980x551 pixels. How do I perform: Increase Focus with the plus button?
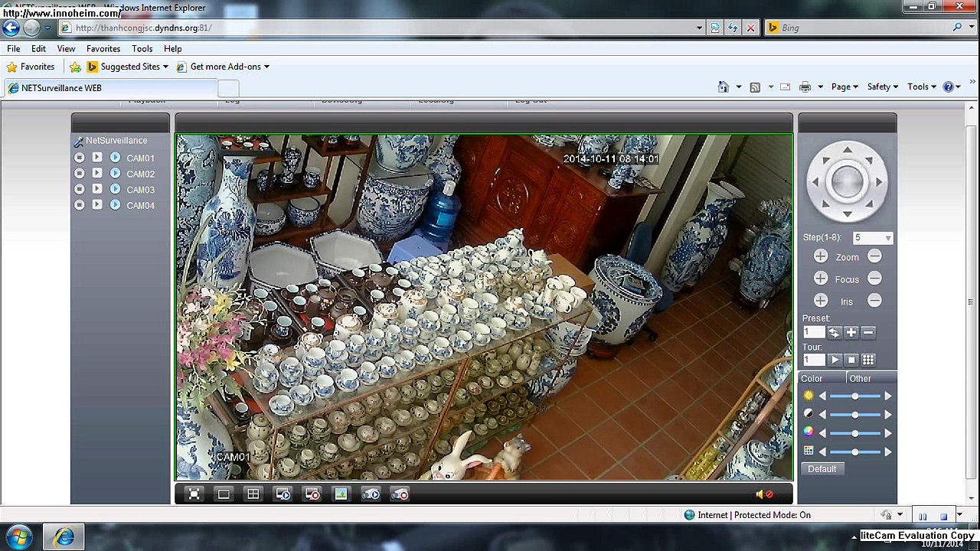click(x=821, y=279)
